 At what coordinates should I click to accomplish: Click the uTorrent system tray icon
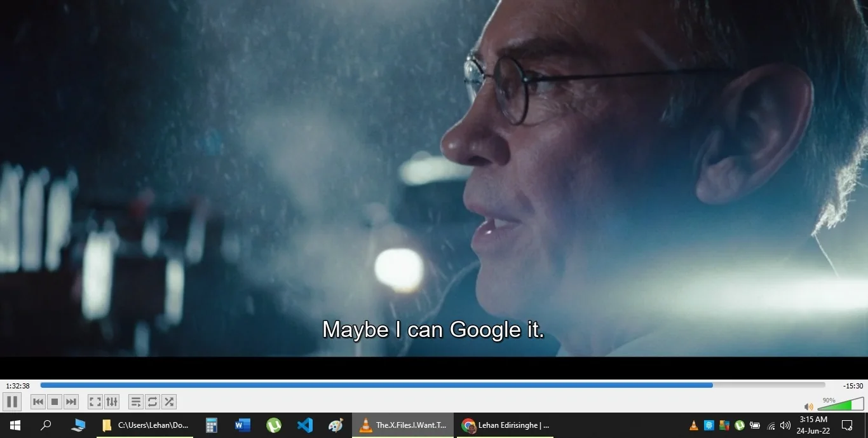pyautogui.click(x=740, y=425)
